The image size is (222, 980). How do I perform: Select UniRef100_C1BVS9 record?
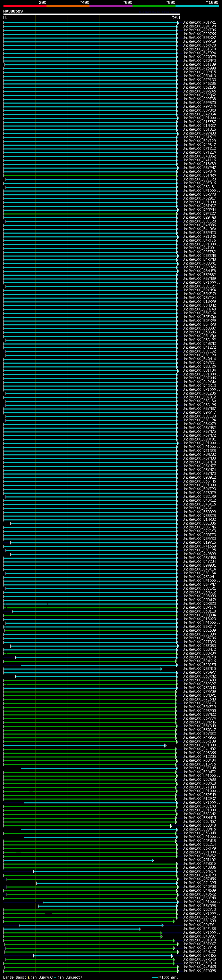(199, 164)
